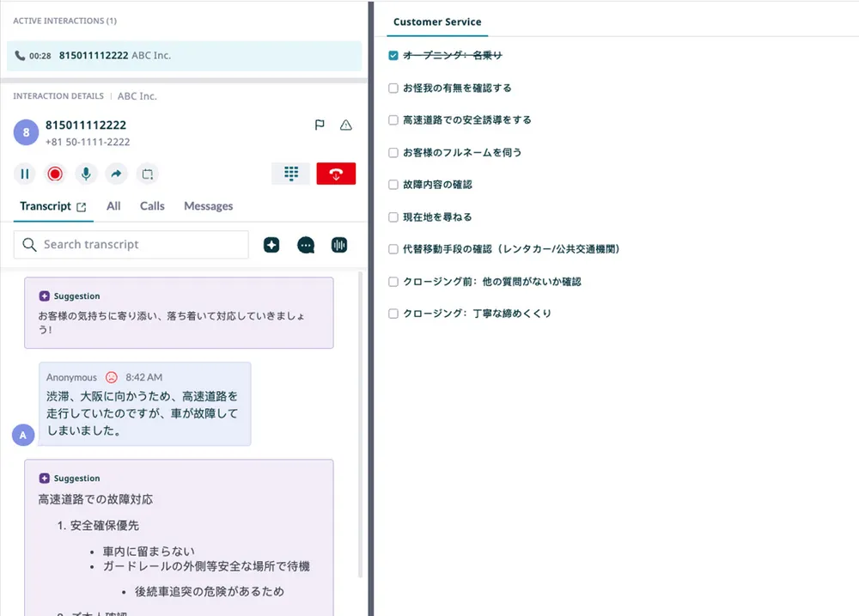Put the call on hold with pause icon
The width and height of the screenshot is (859, 616).
[x=25, y=174]
